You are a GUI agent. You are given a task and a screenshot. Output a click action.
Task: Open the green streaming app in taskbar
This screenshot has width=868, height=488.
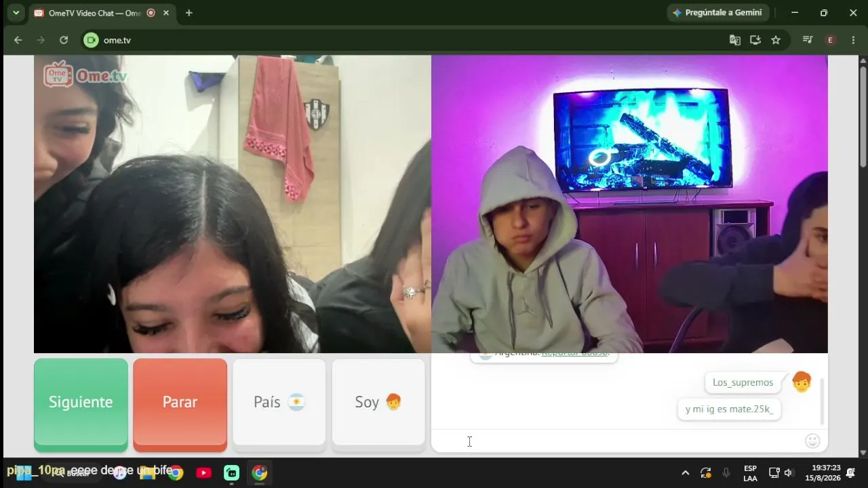point(232,473)
